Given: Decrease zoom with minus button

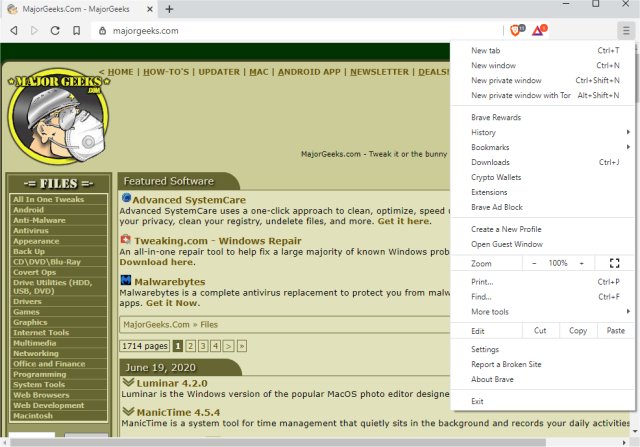Looking at the screenshot, I should (x=534, y=263).
